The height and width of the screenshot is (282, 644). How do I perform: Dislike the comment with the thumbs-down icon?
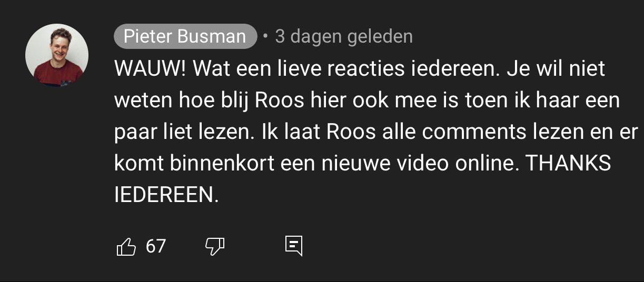pyautogui.click(x=214, y=246)
